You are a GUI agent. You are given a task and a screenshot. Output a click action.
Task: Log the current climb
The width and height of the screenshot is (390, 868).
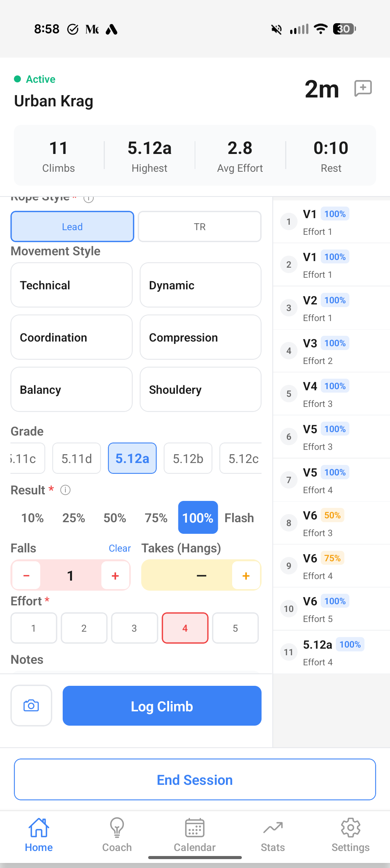click(162, 706)
